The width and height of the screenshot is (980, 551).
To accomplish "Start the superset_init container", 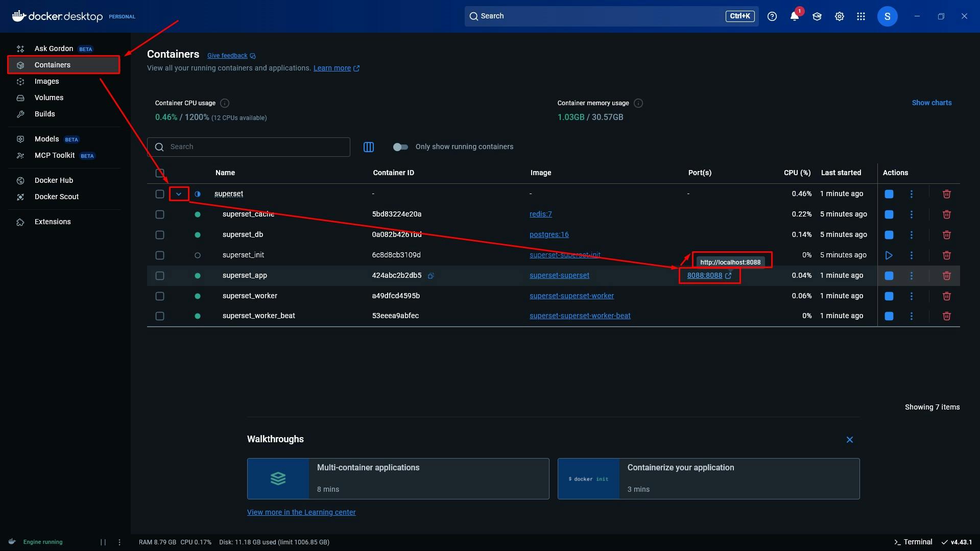I will [889, 255].
